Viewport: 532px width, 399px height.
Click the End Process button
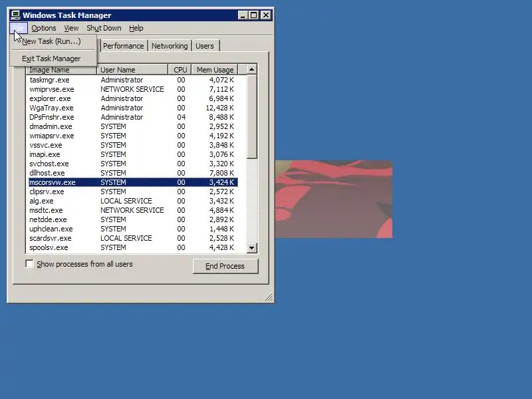click(225, 266)
